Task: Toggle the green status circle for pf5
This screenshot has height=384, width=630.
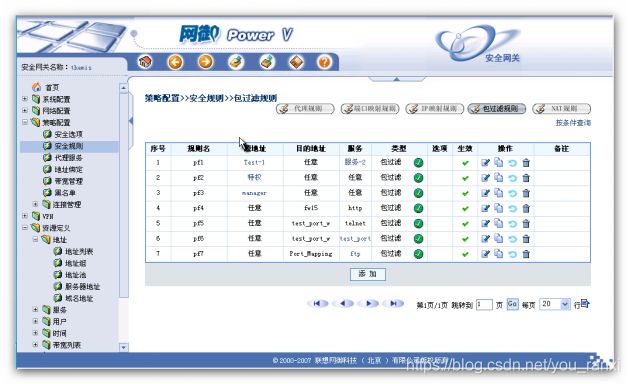Action: pyautogui.click(x=418, y=224)
